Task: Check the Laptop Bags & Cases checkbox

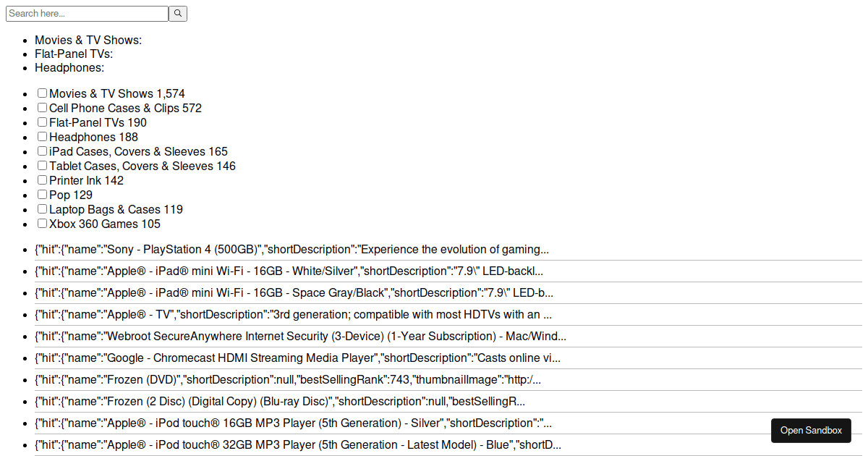Action: (x=43, y=209)
